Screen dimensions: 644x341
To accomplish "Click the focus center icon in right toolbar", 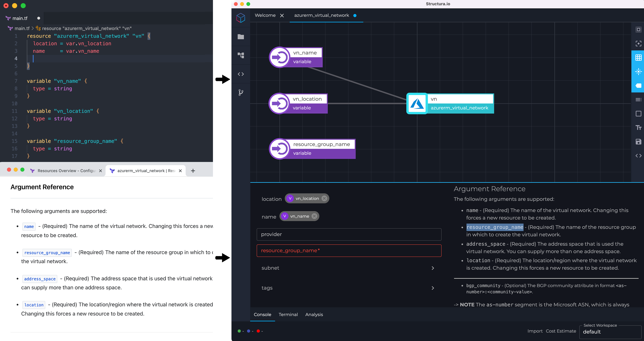I will pyautogui.click(x=638, y=44).
